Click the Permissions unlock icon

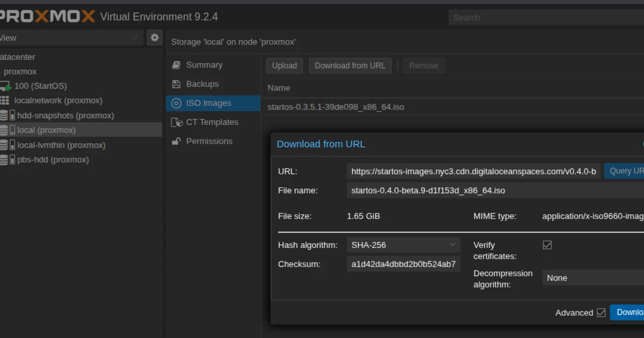[x=176, y=141]
